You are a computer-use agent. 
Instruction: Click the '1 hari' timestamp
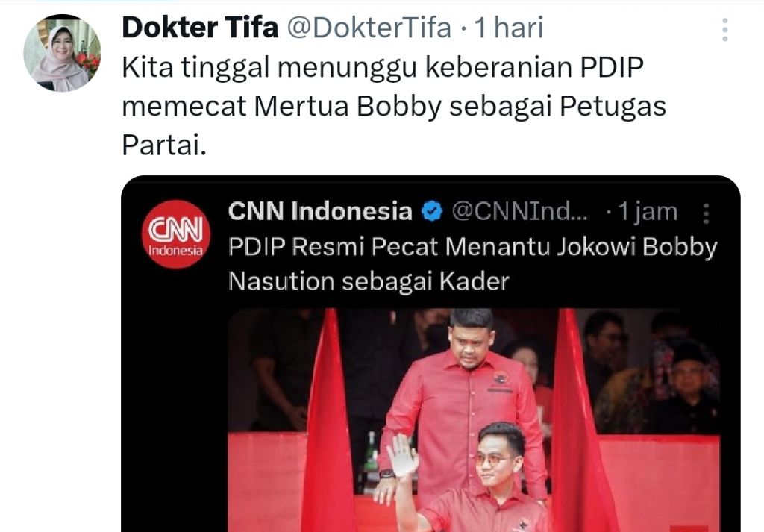[x=508, y=28]
